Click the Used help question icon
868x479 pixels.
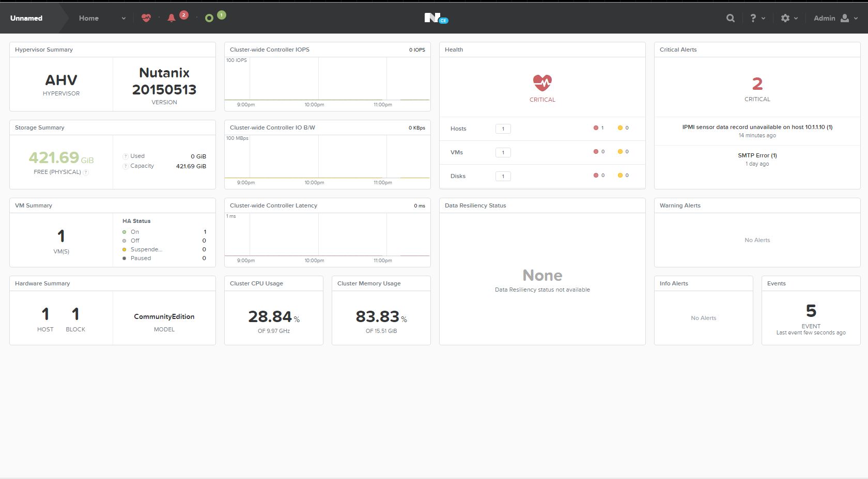pos(125,156)
